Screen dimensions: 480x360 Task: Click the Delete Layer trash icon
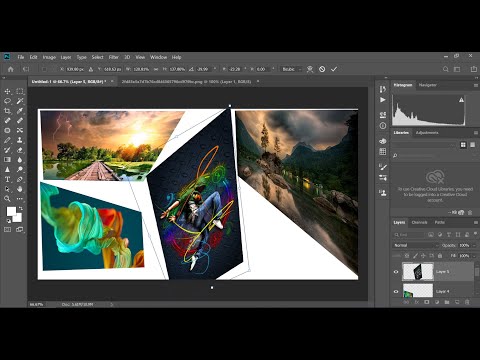[x=467, y=302]
